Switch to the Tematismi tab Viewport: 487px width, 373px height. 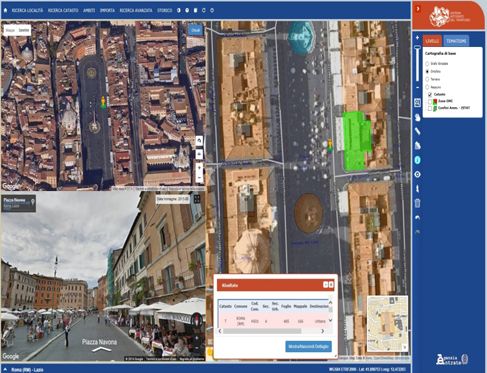pos(456,41)
